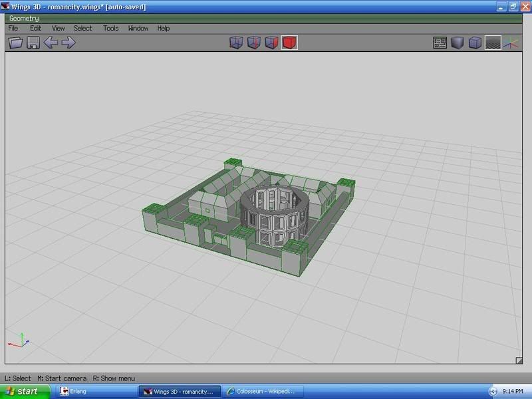Toggle orthographic/perspective view cube icon
The image size is (532, 399).
click(x=475, y=43)
